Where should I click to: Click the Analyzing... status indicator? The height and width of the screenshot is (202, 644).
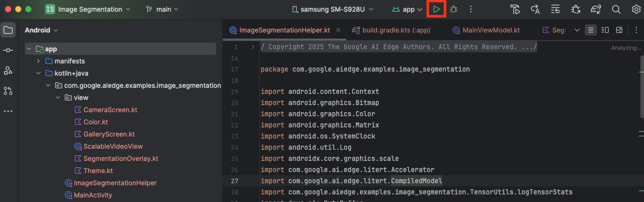click(x=626, y=47)
